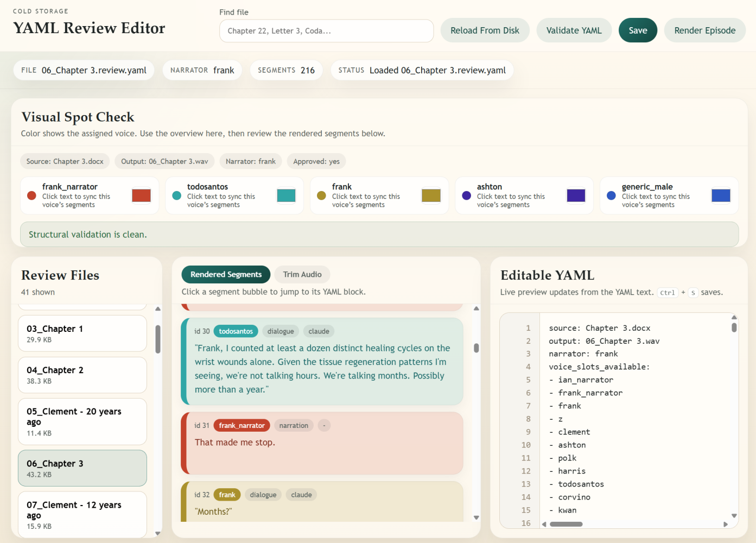The image size is (756, 543).
Task: Click the Narrator: frank chip
Action: [x=251, y=161]
